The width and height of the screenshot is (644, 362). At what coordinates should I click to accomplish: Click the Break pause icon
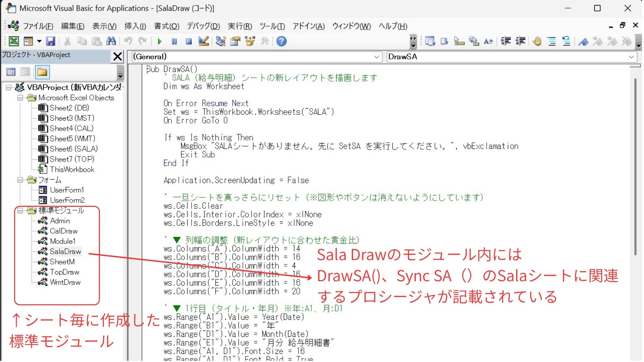[x=174, y=42]
